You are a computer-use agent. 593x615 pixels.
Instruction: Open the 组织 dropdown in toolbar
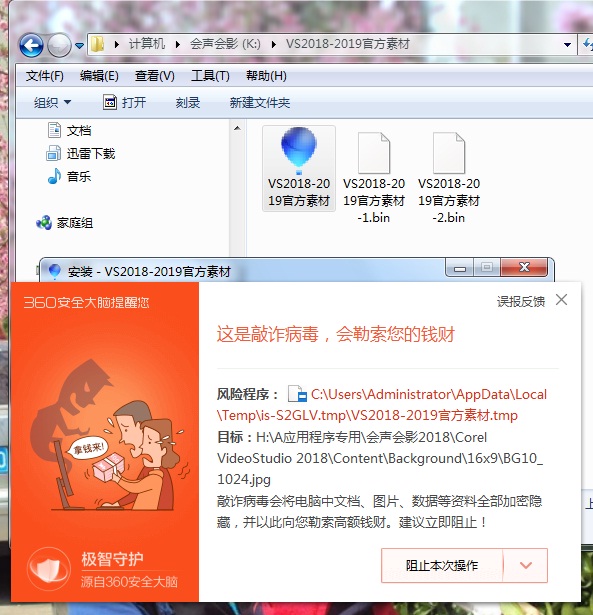click(x=53, y=103)
